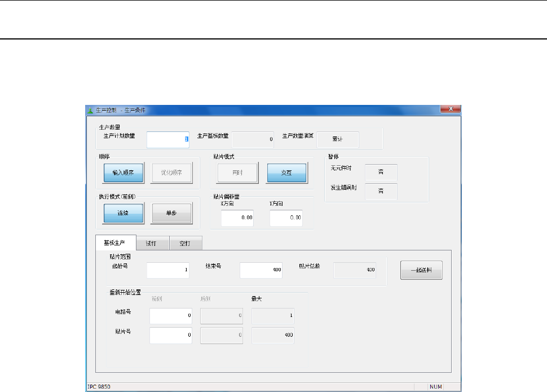Click the 最大 column header
The image size is (547, 392).
257,299
